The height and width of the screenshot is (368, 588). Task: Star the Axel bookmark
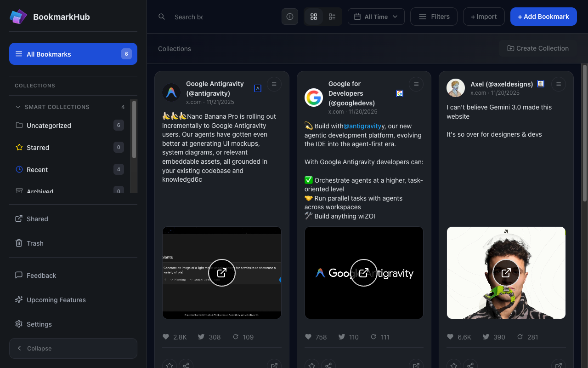pos(454,366)
